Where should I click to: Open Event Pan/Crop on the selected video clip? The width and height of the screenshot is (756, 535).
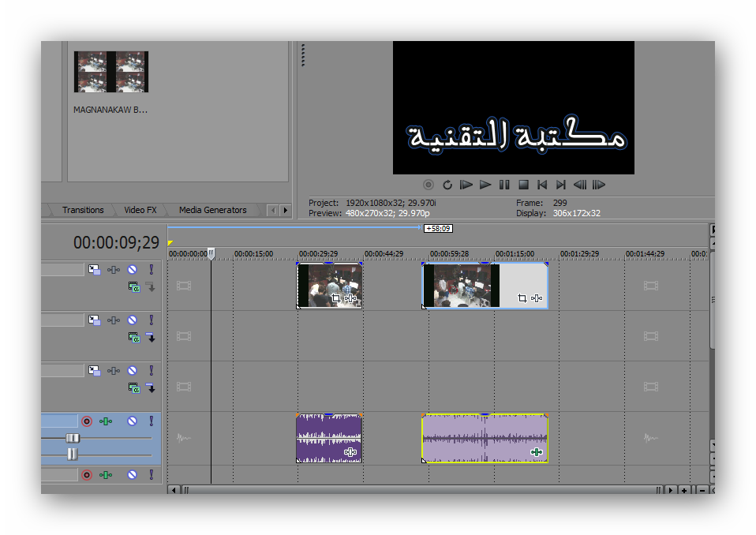pyautogui.click(x=522, y=298)
